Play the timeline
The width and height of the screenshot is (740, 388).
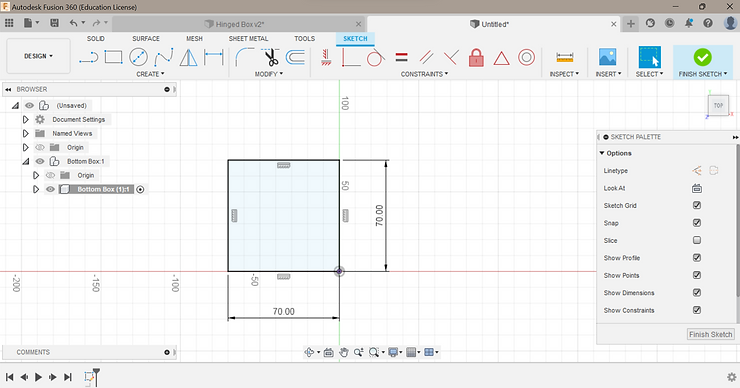click(39, 377)
